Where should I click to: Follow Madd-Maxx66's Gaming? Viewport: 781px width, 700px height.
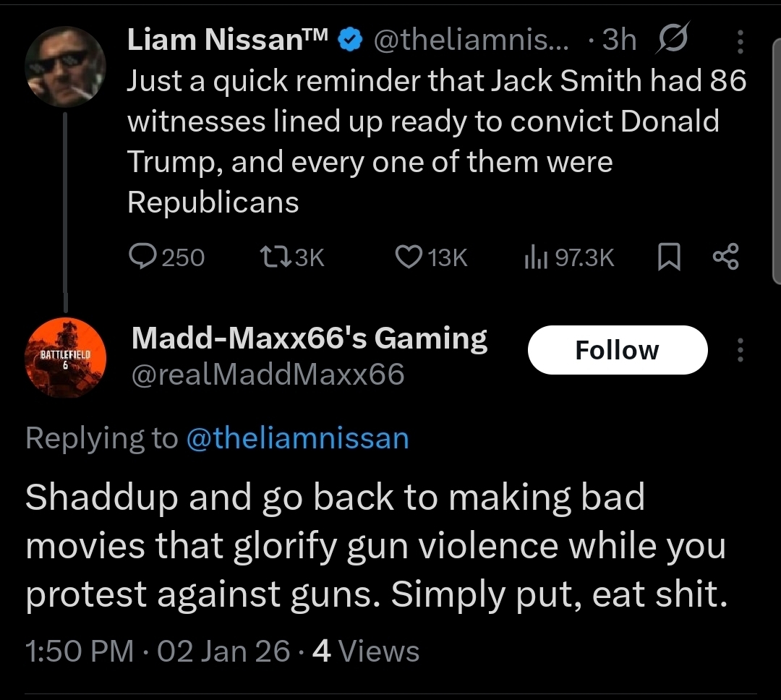[x=617, y=350]
